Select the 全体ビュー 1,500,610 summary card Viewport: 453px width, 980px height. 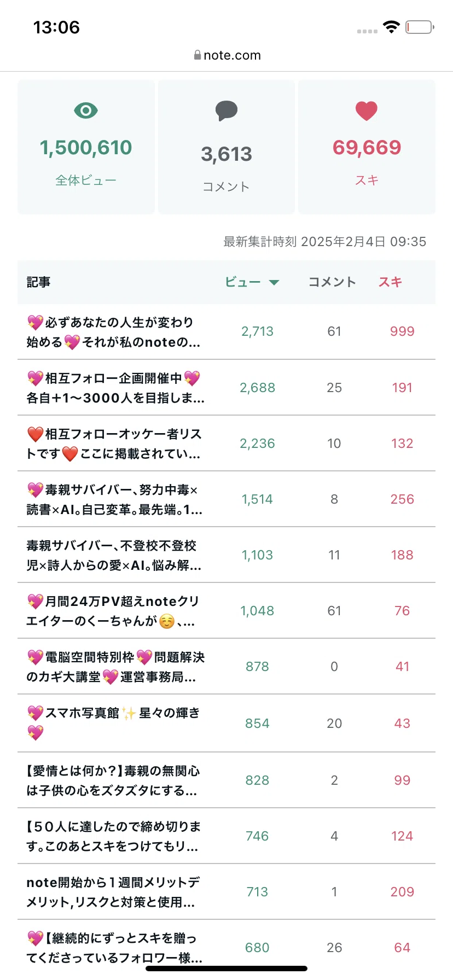point(86,147)
